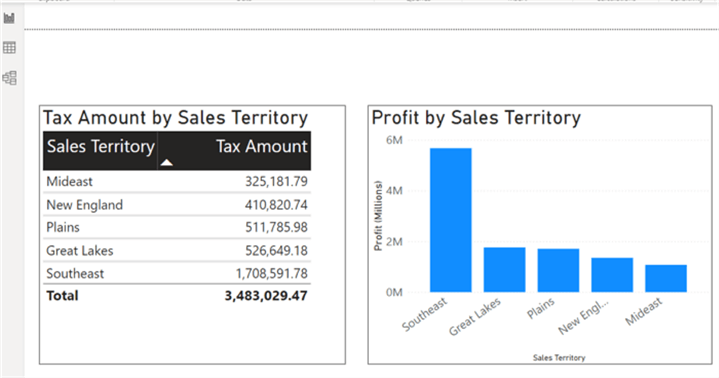
Task: Select the Tax Amount by Sales Territory title
Action: [x=175, y=118]
